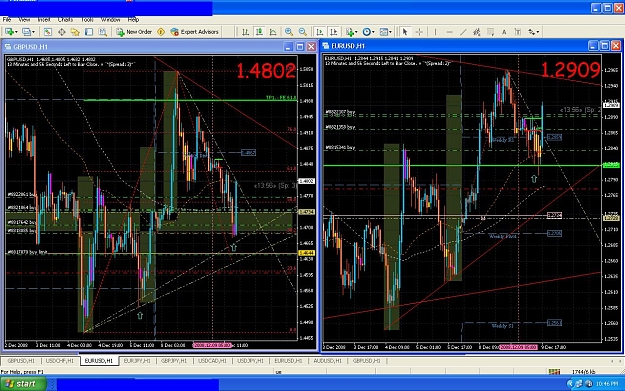
Task: Toggle the Expert Advisors button
Action: click(x=195, y=32)
